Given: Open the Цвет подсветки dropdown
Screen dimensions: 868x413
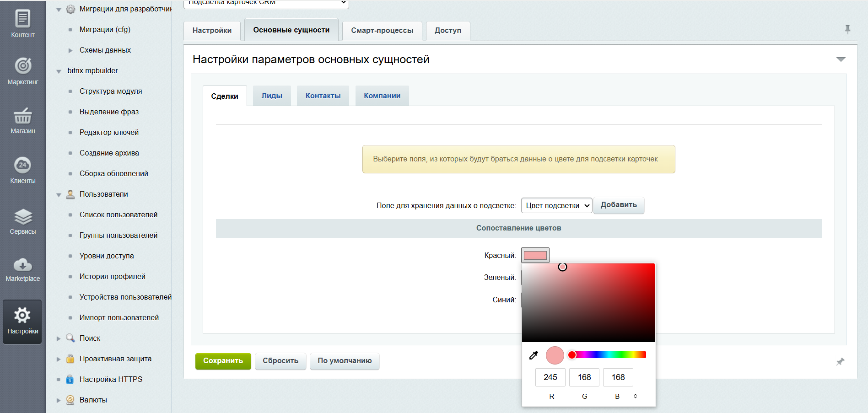Looking at the screenshot, I should tap(556, 206).
